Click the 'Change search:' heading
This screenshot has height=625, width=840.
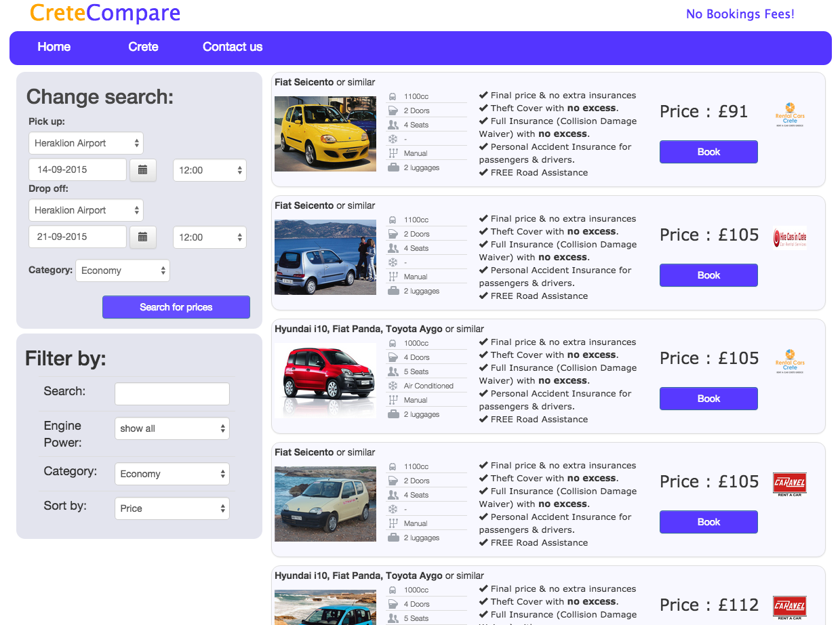coord(100,97)
